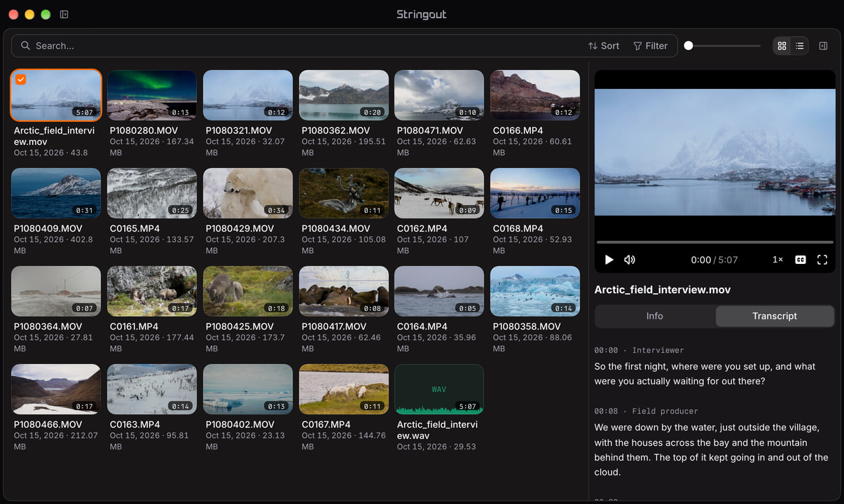Click the Arctic_field_interview.mov title in inspector
This screenshot has height=504, width=844.
tap(663, 290)
